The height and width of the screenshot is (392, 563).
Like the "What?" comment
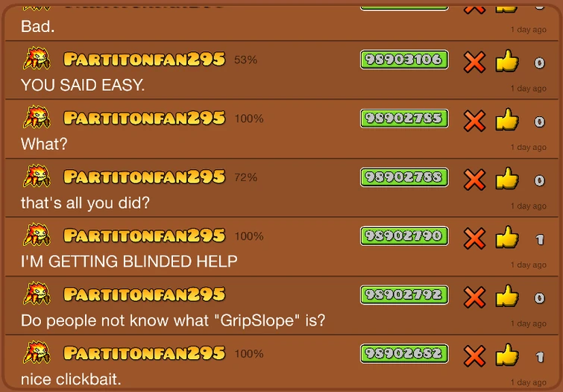pos(507,119)
